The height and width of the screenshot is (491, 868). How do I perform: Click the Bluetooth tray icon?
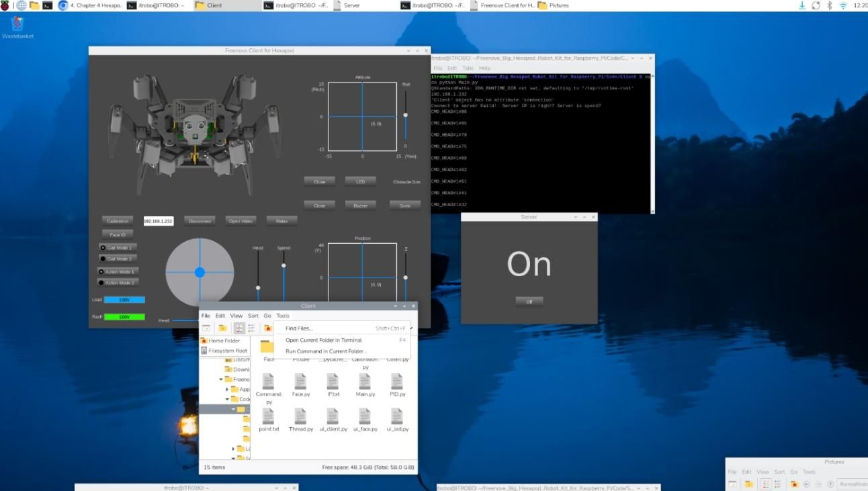pos(829,5)
